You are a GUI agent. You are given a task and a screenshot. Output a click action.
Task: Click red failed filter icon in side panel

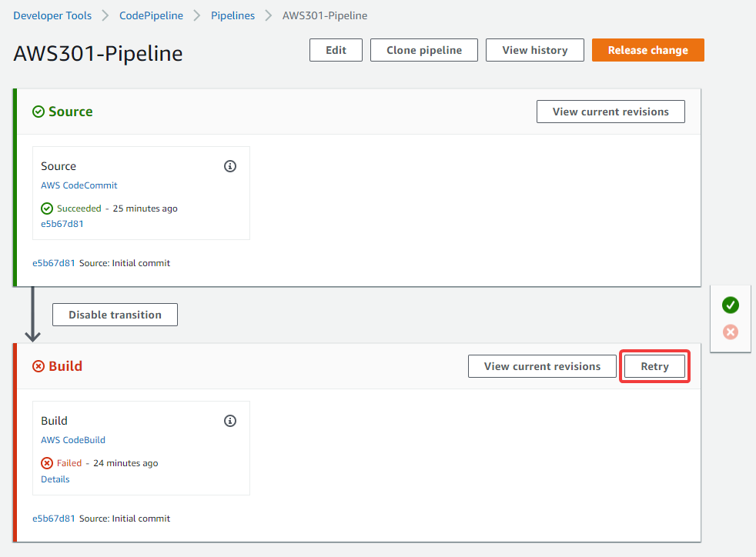731,332
